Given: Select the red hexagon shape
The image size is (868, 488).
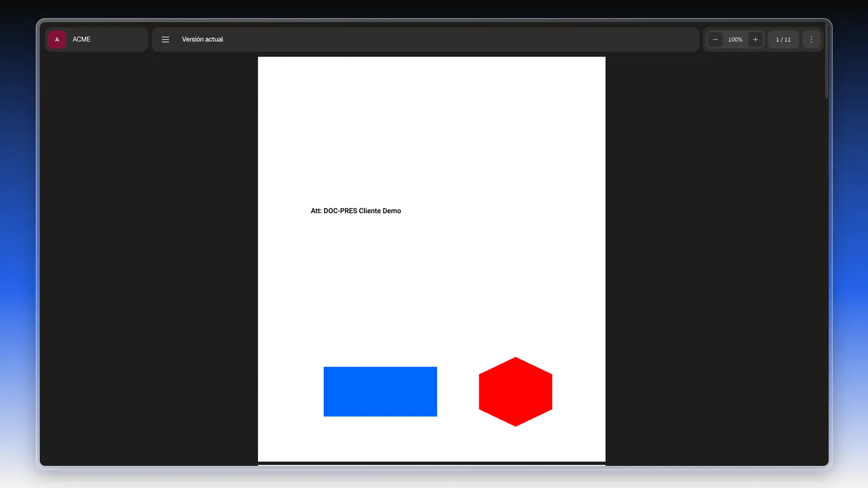Looking at the screenshot, I should coord(515,392).
